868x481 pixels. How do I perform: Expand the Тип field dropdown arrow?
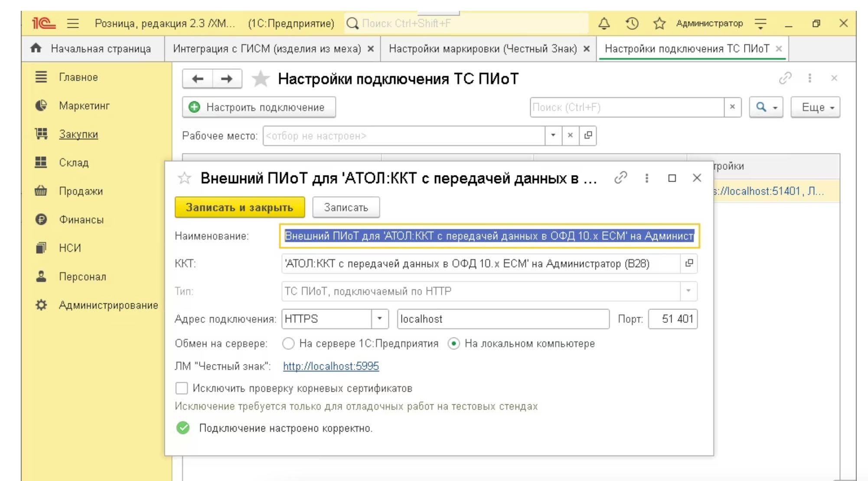pyautogui.click(x=688, y=291)
